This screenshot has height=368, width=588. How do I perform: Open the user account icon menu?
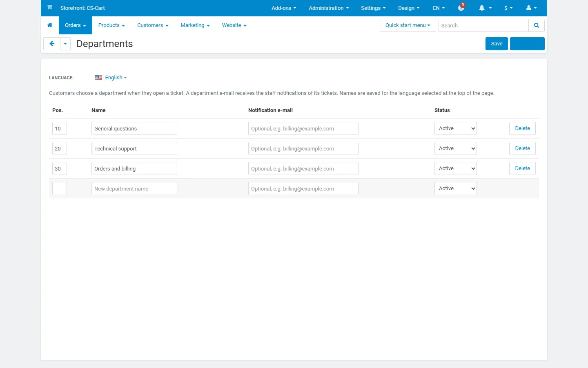(x=531, y=8)
